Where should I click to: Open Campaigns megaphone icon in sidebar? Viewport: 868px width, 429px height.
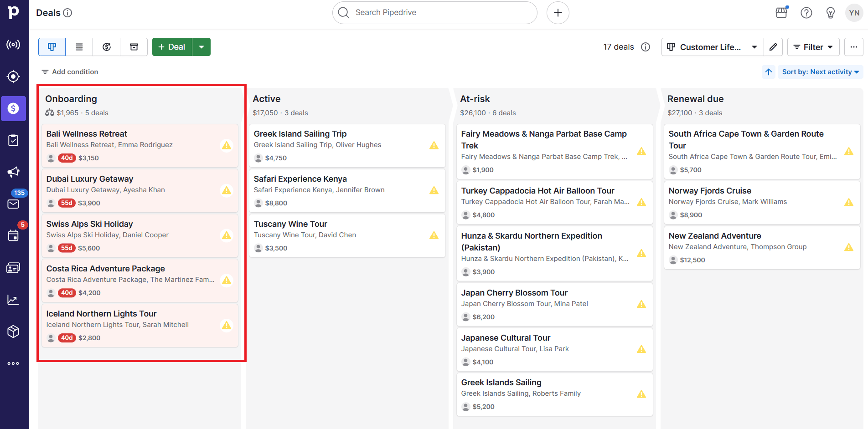(13, 172)
